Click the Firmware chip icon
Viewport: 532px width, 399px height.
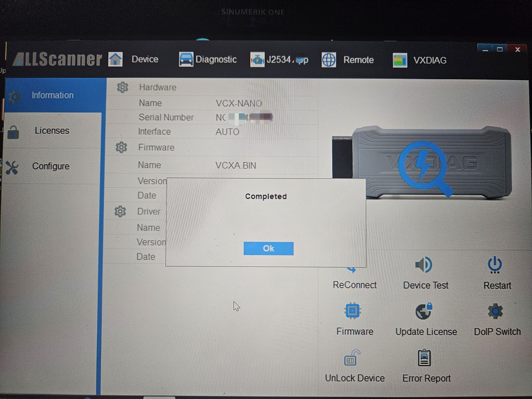tap(352, 311)
